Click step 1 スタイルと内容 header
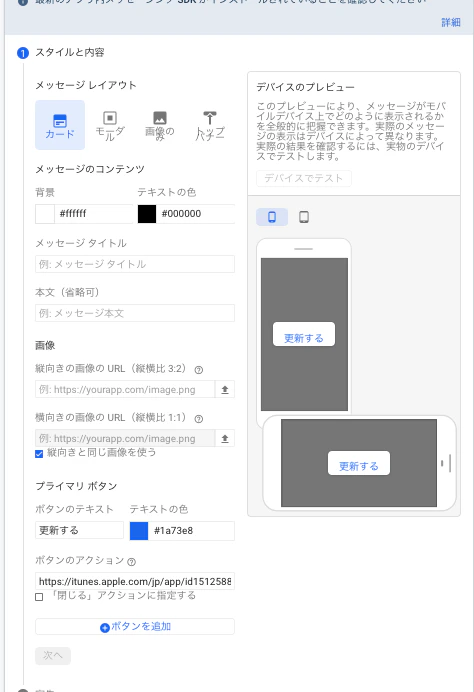The width and height of the screenshot is (474, 692). click(70, 53)
